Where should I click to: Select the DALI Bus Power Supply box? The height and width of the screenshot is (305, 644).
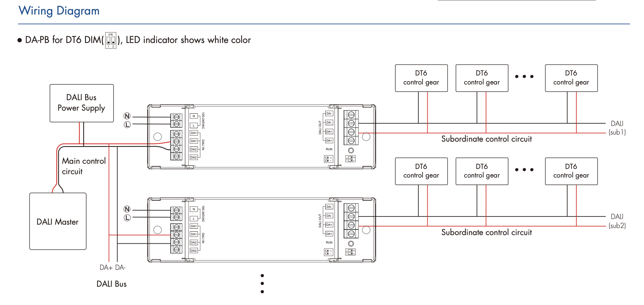click(x=81, y=103)
